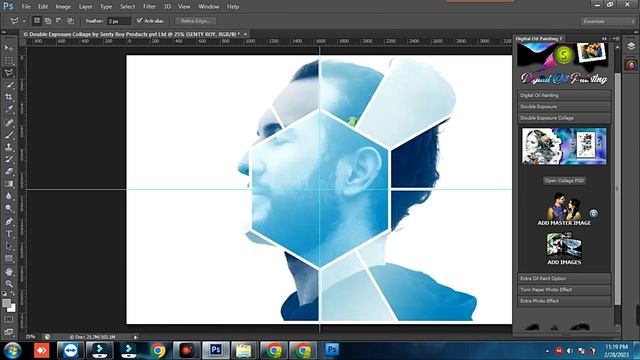The image size is (640, 360).
Task: Click the collage preview thumbnail in panel
Action: 564,146
